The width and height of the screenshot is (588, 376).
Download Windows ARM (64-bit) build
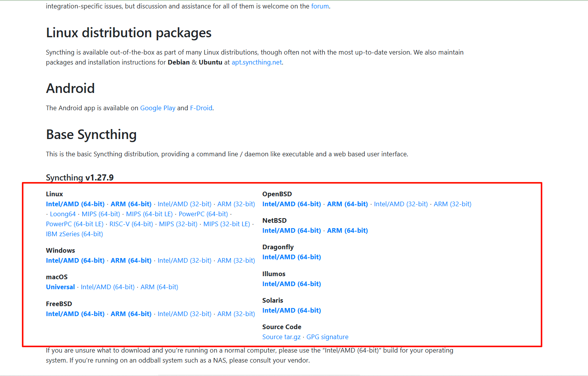coord(131,260)
